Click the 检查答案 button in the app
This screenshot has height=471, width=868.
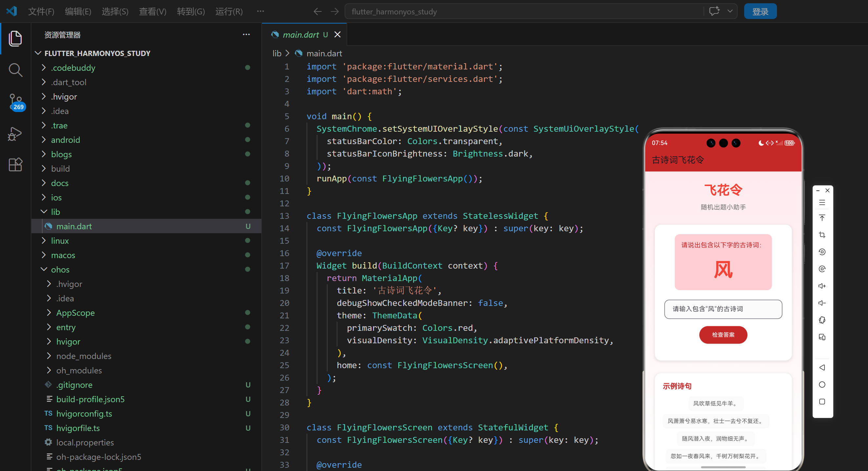click(x=723, y=334)
